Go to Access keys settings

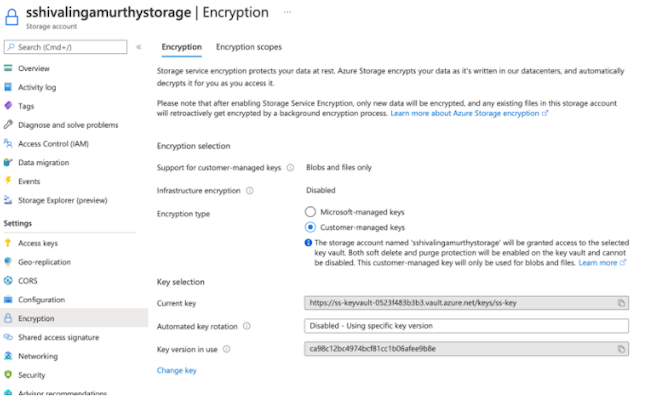click(x=38, y=243)
